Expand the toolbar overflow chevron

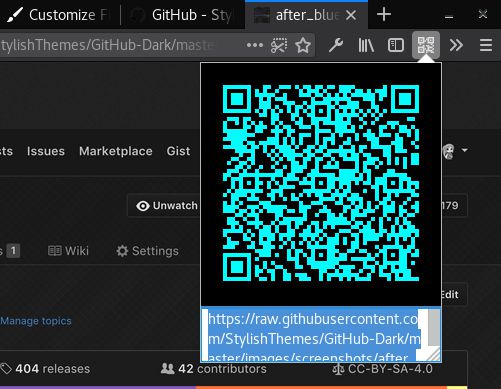pyautogui.click(x=456, y=45)
